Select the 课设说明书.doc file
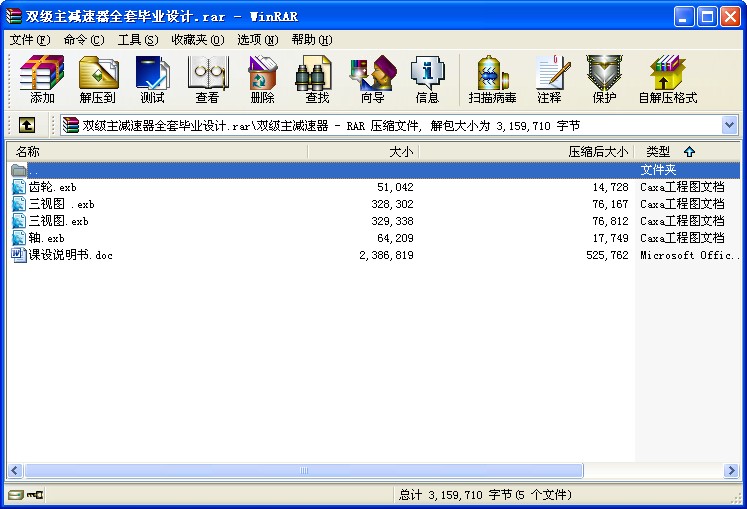The width and height of the screenshot is (747, 509). point(70,255)
